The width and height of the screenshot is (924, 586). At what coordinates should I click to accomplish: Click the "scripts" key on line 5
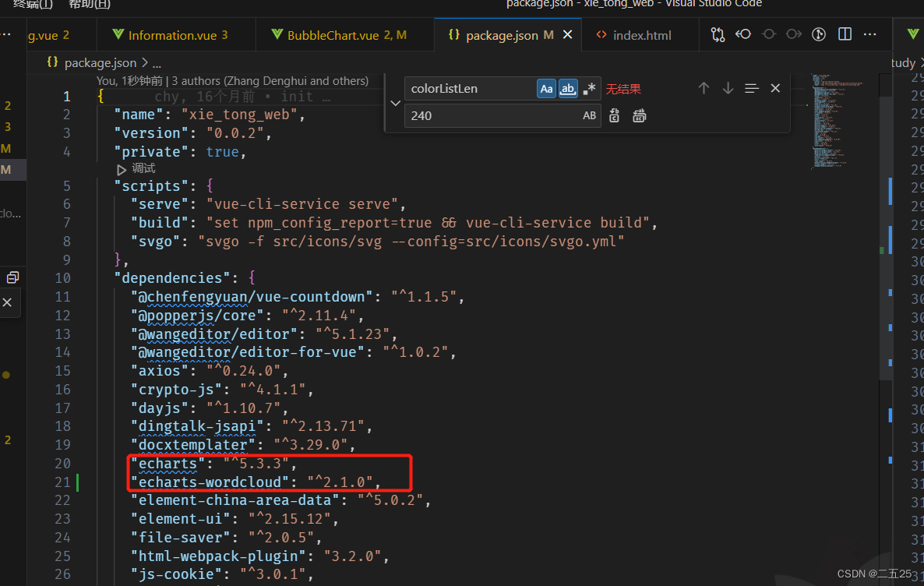[x=151, y=186]
